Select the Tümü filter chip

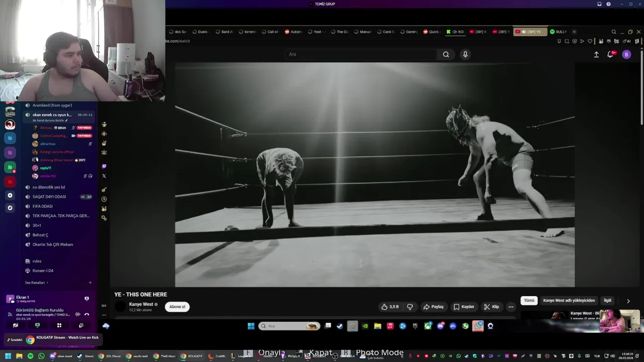point(529,301)
